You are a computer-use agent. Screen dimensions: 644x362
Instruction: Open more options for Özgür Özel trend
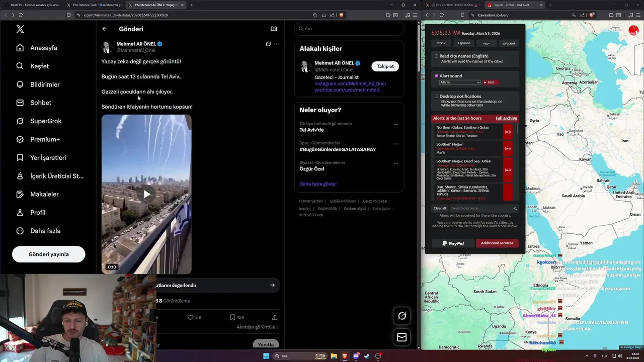coord(396,163)
